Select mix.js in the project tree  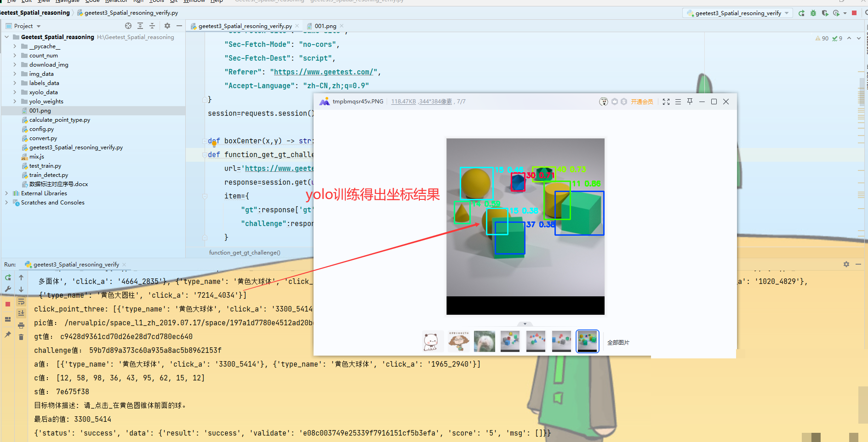(x=36, y=157)
